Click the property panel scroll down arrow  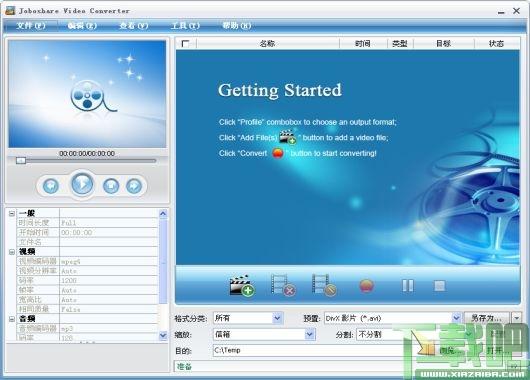[x=163, y=335]
